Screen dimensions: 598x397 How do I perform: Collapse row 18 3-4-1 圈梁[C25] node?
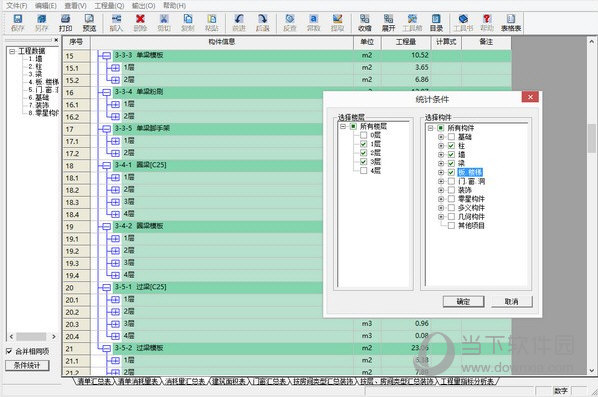point(106,166)
